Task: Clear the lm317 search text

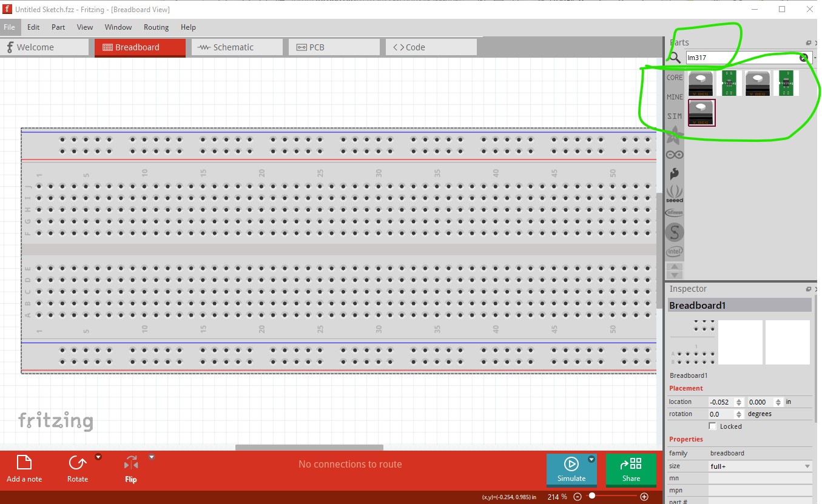Action: [x=803, y=58]
